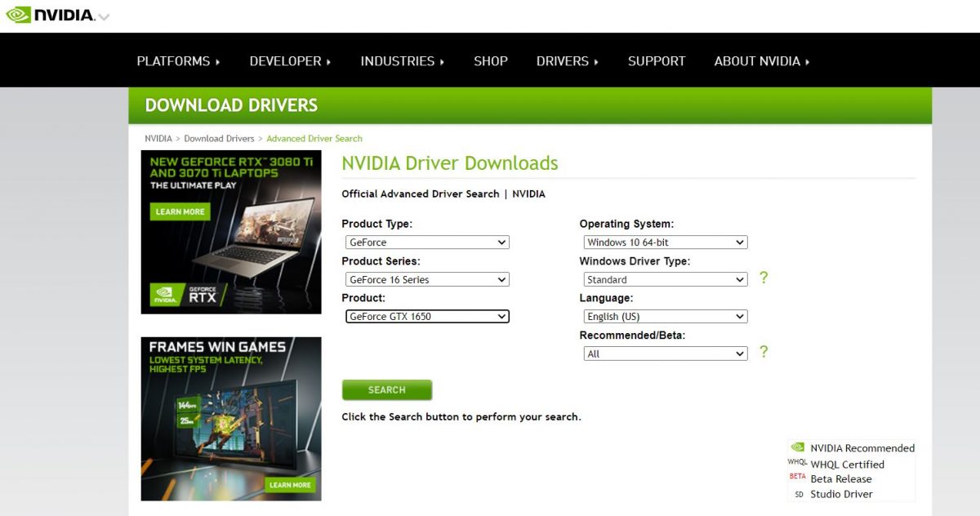Click LEARN MORE in RTX laptops ad
The image size is (980, 516).
pos(180,211)
